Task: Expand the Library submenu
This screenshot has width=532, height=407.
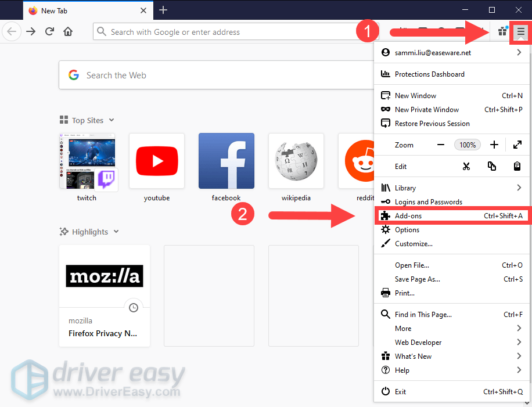Action: 519,188
